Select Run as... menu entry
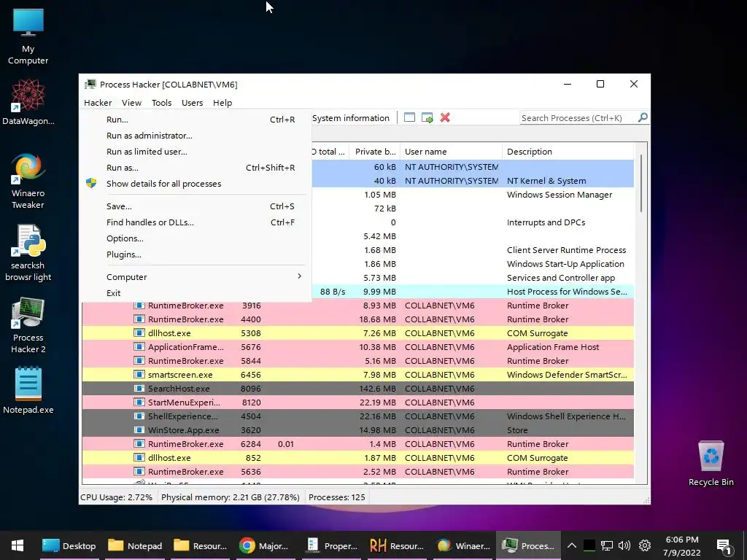747x560 pixels. point(196,168)
